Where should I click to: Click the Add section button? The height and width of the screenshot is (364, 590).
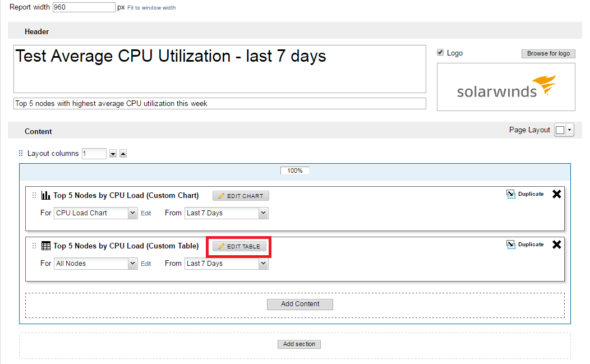click(299, 344)
